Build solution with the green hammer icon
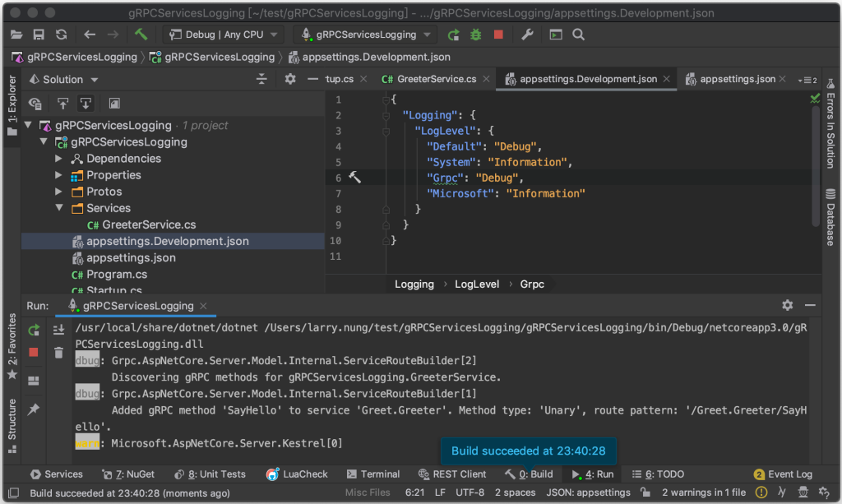Screen dimensions: 842x504 pos(141,35)
